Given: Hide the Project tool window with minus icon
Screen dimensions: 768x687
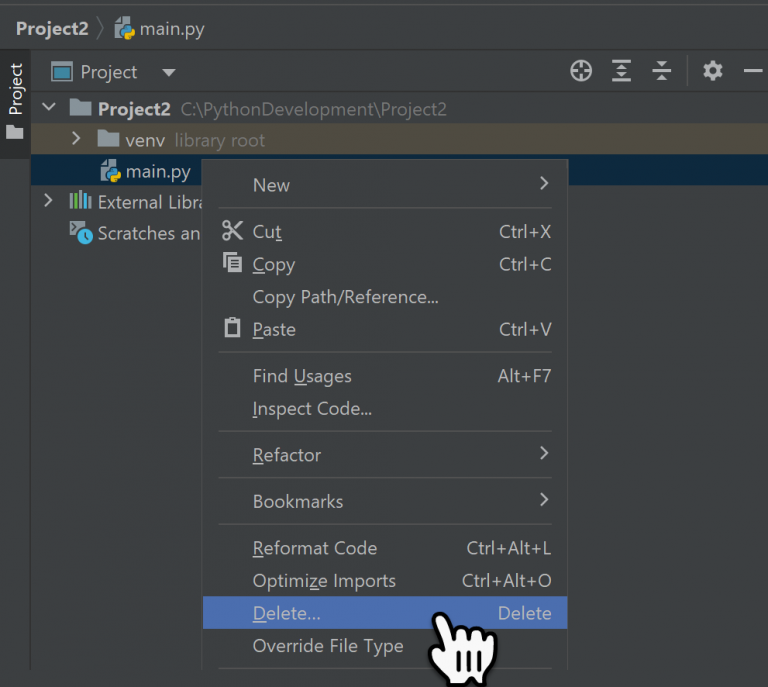Looking at the screenshot, I should (753, 71).
